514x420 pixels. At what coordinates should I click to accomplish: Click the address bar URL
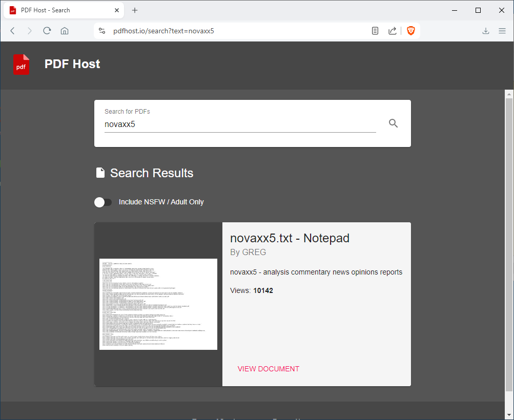point(163,31)
